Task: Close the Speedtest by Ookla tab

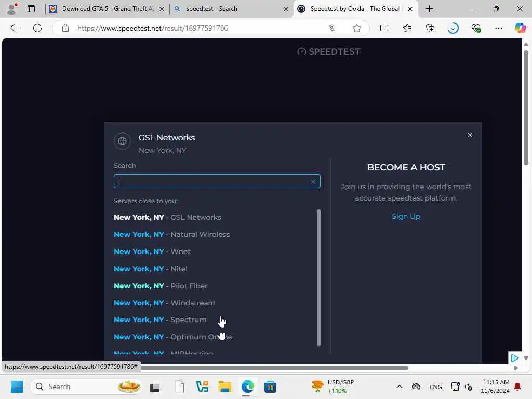Action: point(410,9)
